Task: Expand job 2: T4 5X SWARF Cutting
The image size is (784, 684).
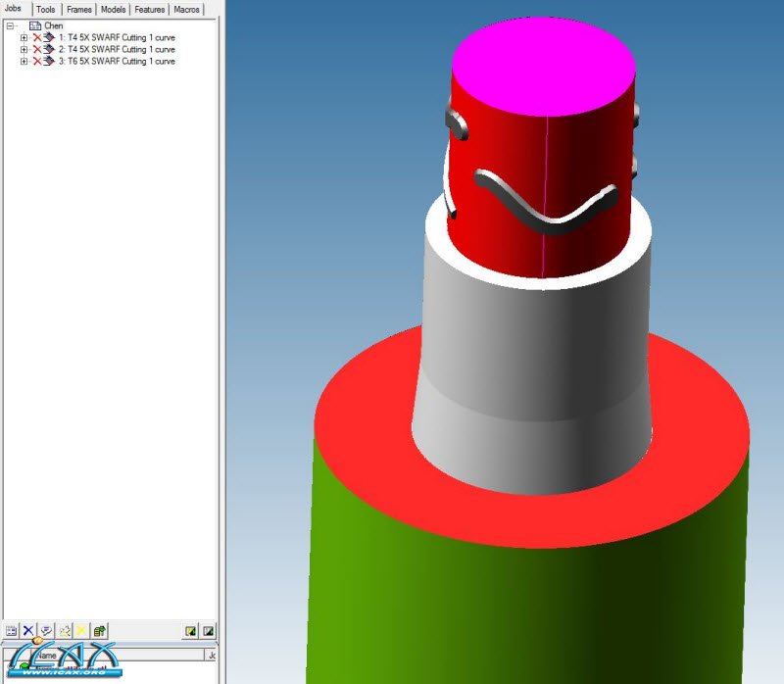Action: coord(24,50)
